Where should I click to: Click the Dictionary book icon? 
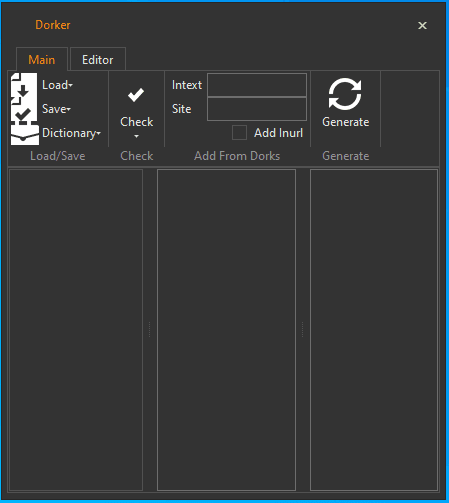click(25, 133)
